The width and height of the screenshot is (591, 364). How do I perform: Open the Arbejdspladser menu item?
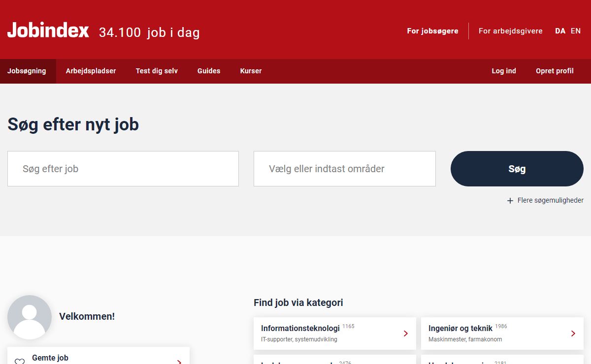[91, 71]
